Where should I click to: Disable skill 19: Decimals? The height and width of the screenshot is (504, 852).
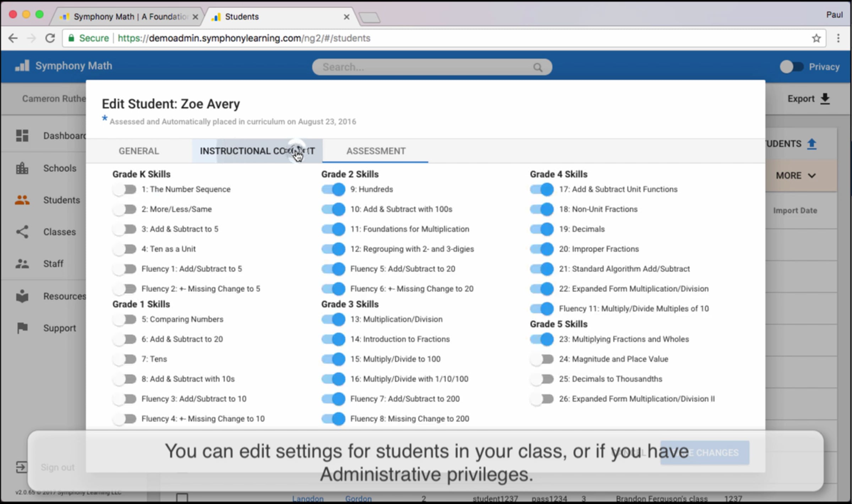tap(542, 229)
